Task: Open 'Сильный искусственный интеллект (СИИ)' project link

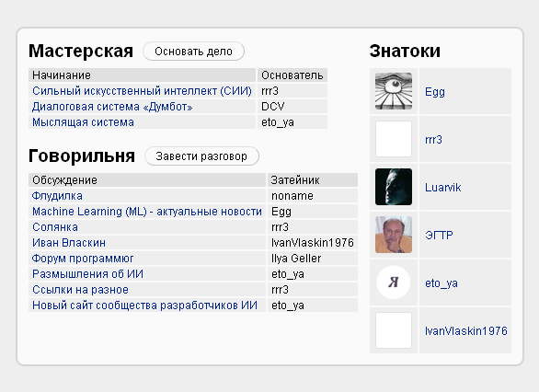Action: [142, 91]
